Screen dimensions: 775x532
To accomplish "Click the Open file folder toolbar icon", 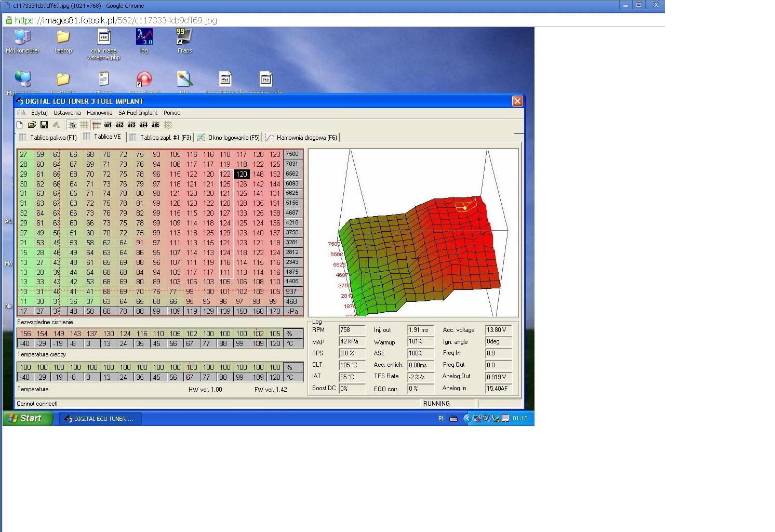I will (x=32, y=125).
